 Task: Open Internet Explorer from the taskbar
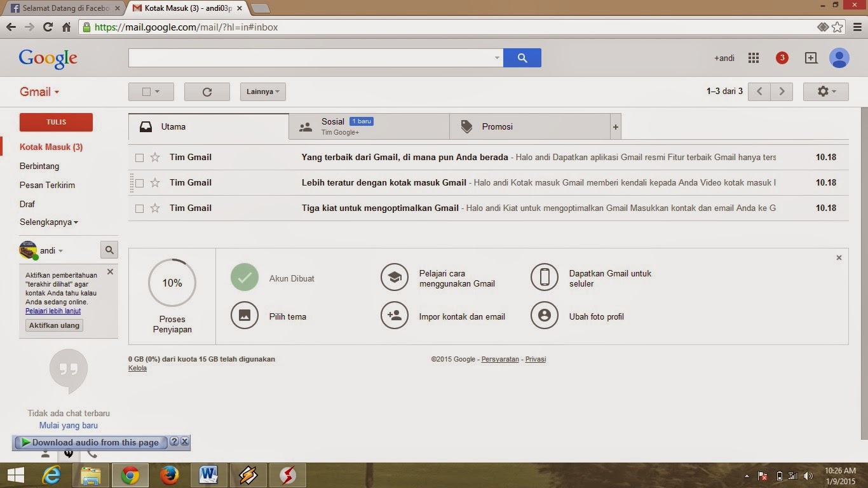click(x=51, y=475)
